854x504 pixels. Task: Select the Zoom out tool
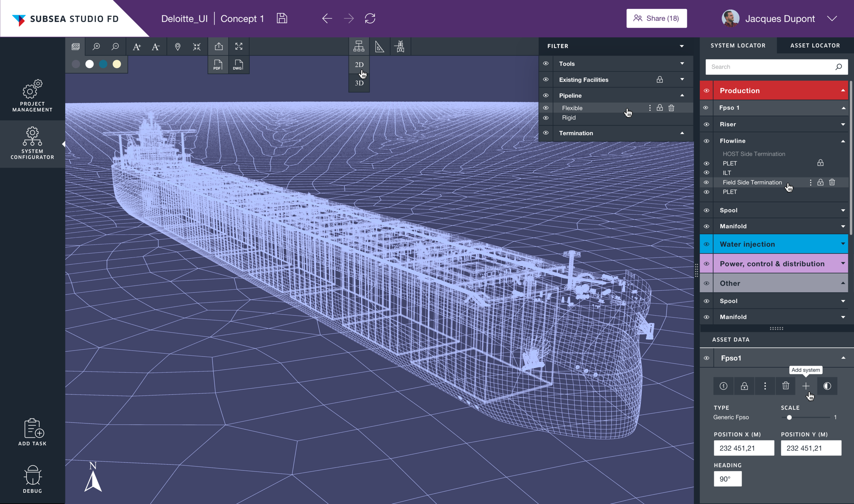coord(116,46)
